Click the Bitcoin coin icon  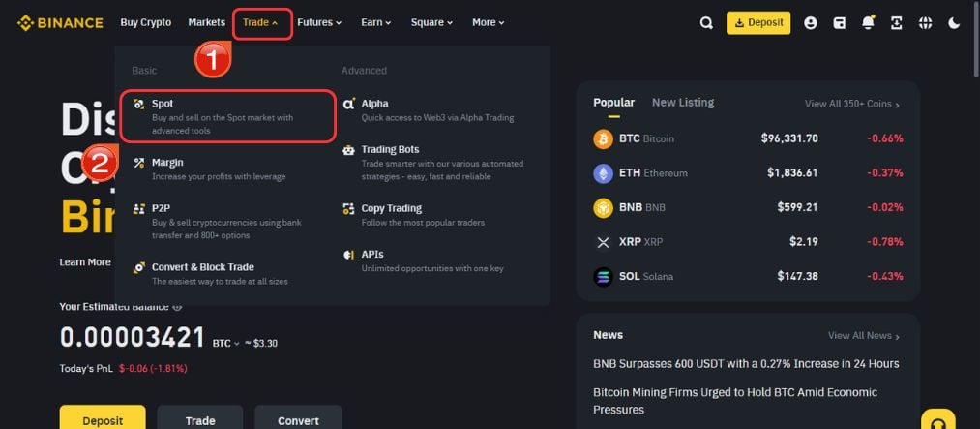tap(603, 138)
